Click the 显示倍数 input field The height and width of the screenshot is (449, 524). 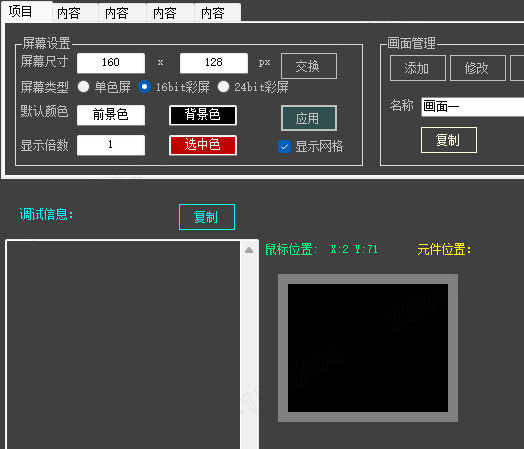pos(111,145)
